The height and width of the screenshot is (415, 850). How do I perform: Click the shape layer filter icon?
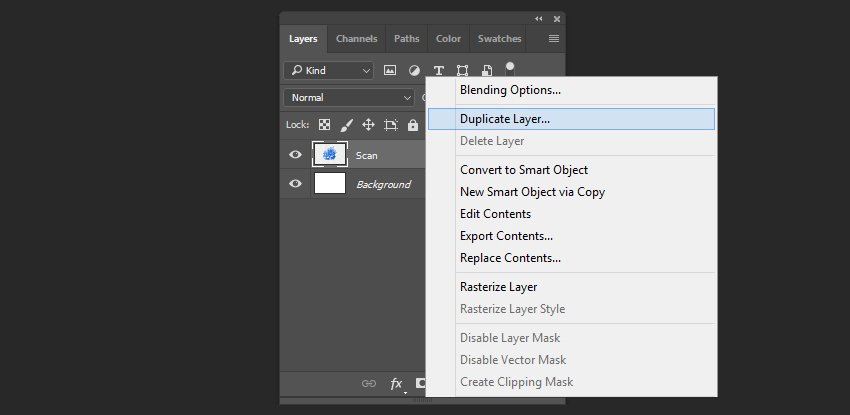click(x=463, y=70)
